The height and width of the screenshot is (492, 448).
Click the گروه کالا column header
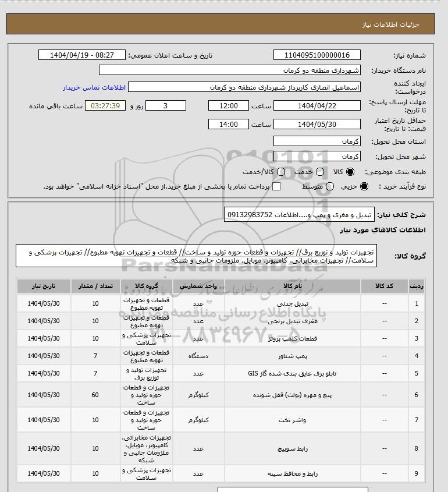tap(147, 286)
